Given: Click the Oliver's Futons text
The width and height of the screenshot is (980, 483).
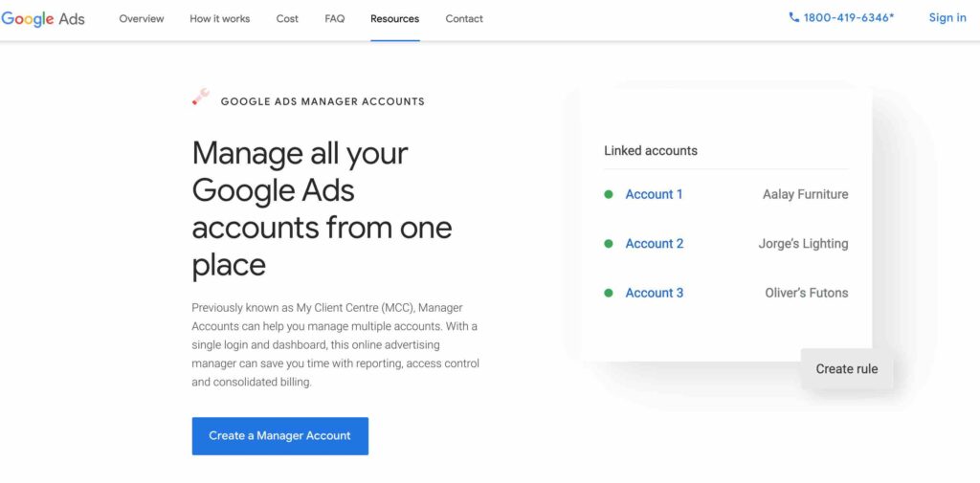Looking at the screenshot, I should [x=806, y=293].
